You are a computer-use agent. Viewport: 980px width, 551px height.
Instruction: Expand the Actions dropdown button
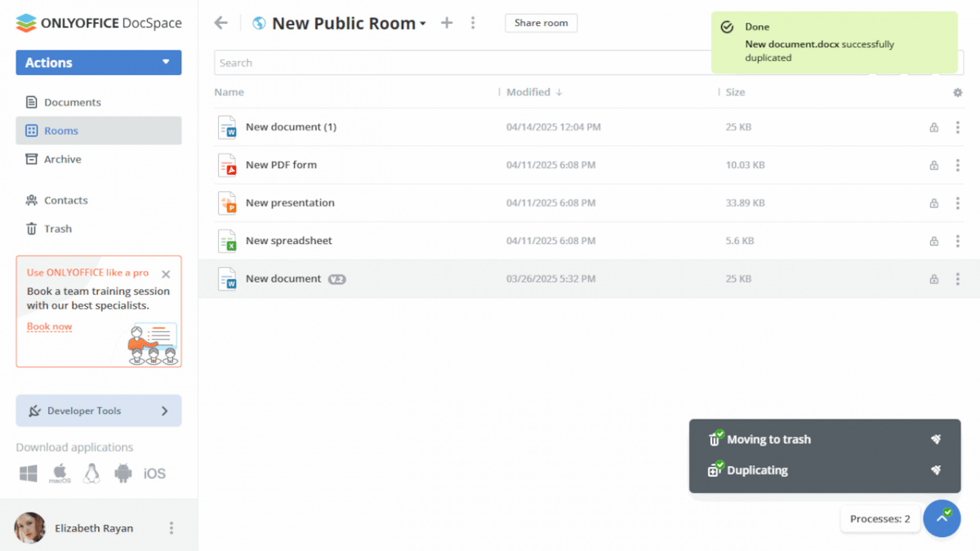(x=98, y=63)
